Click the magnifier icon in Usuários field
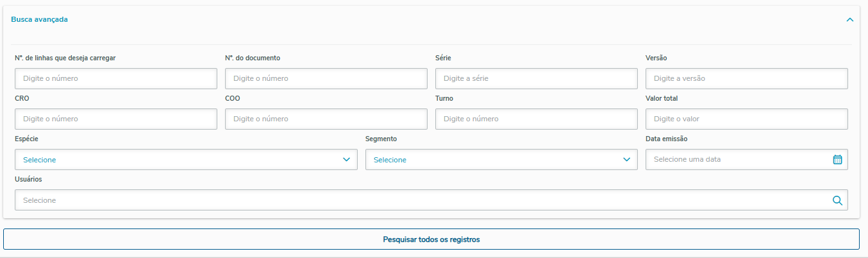 837,200
